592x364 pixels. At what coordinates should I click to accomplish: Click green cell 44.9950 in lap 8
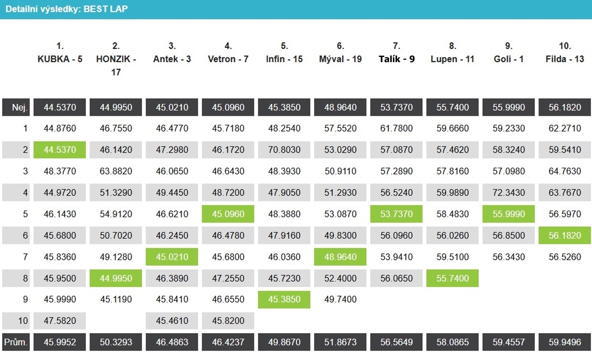[116, 278]
